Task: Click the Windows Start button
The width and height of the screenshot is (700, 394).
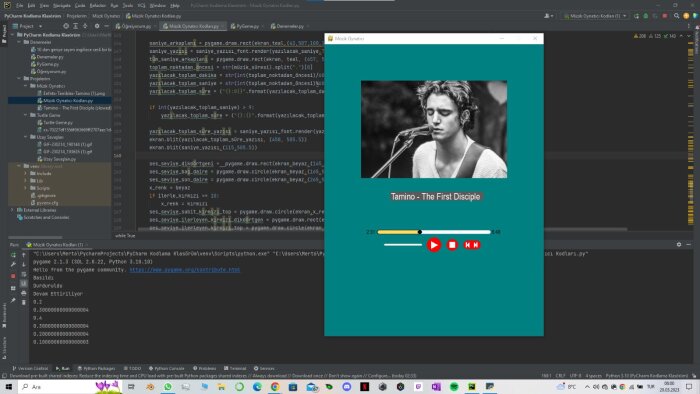Action: coord(8,387)
